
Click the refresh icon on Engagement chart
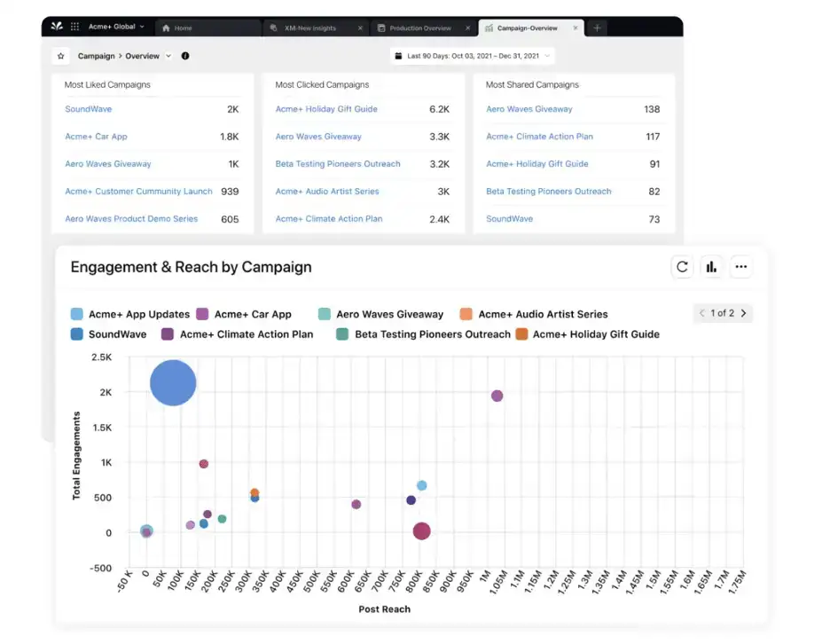pyautogui.click(x=682, y=266)
